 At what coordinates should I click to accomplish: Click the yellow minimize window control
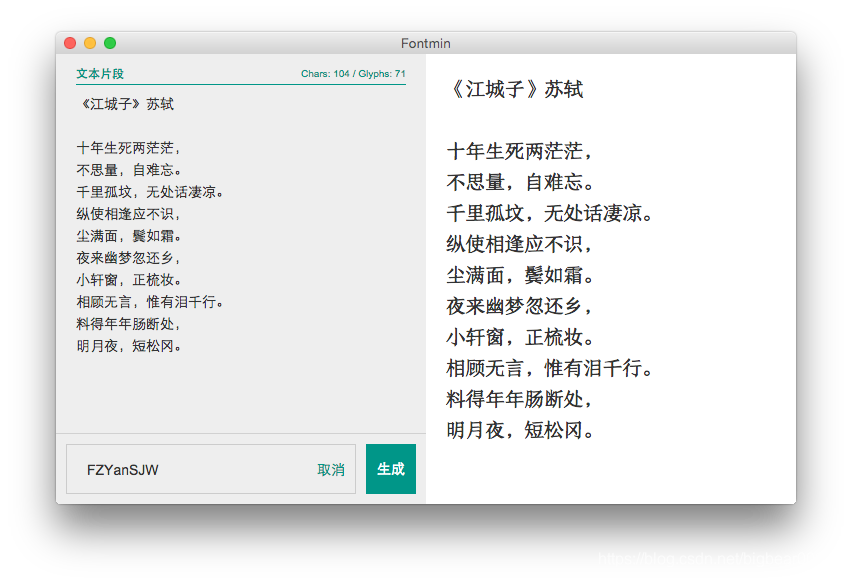coord(90,44)
